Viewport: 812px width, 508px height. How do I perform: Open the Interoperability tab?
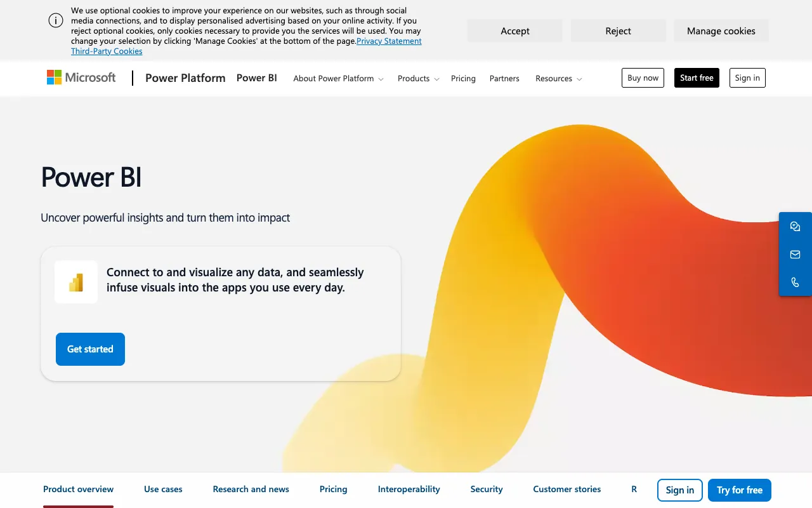click(x=409, y=489)
